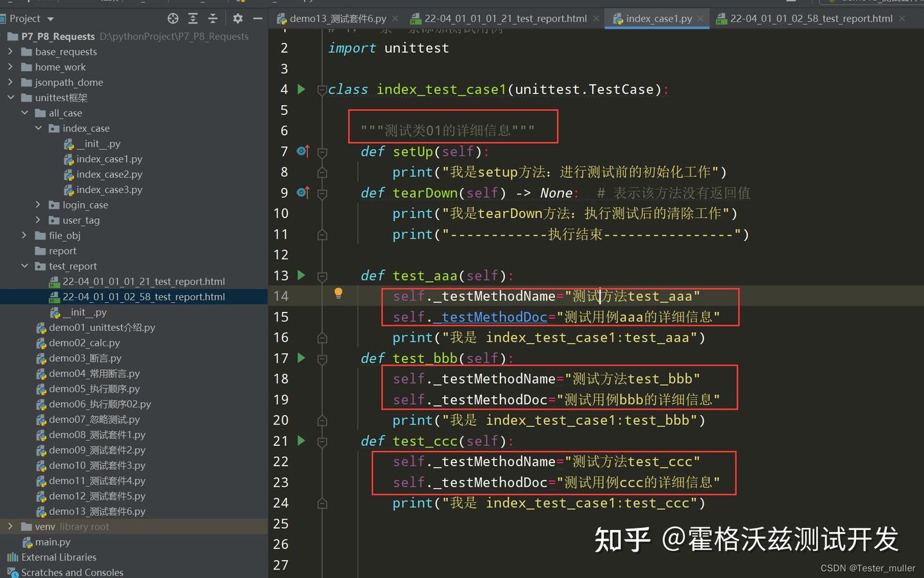
Task: Select Scratches and Consoles in the sidebar
Action: [72, 572]
